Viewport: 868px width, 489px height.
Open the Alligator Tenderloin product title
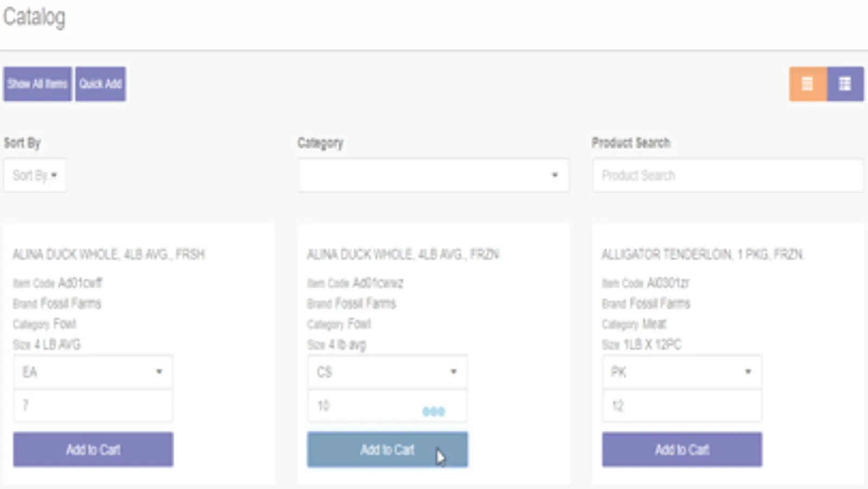pos(702,254)
